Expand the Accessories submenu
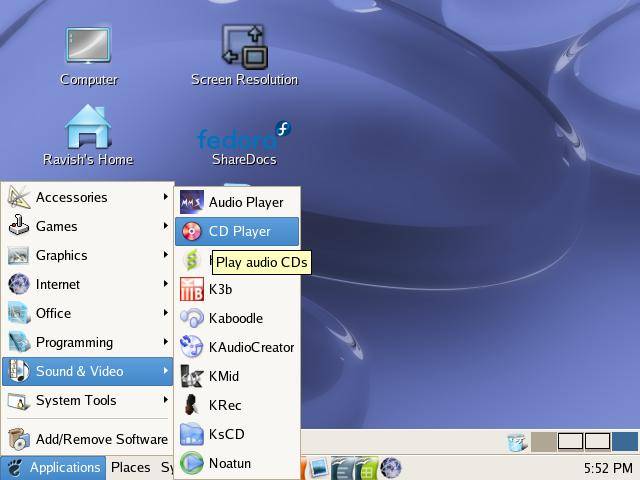 point(88,197)
